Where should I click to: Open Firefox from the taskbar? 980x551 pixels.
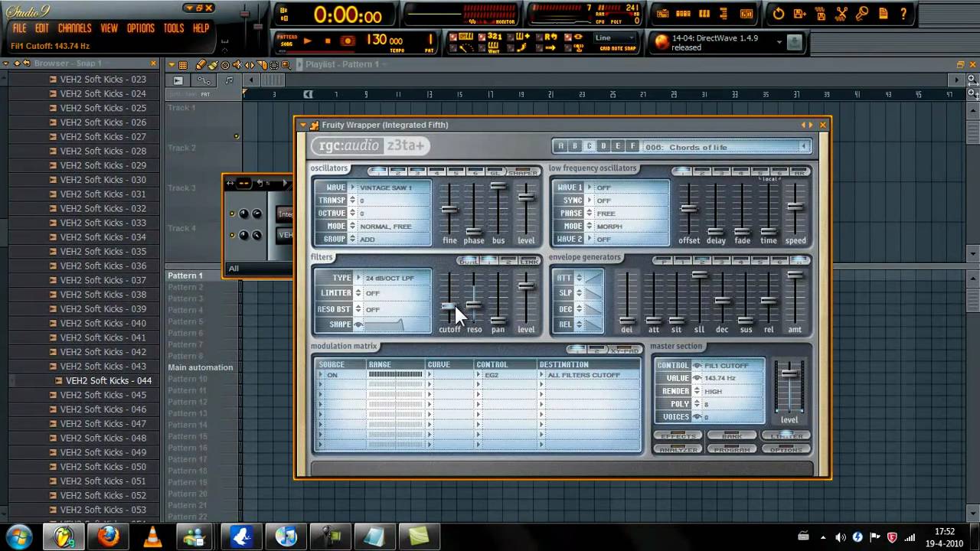pos(109,537)
